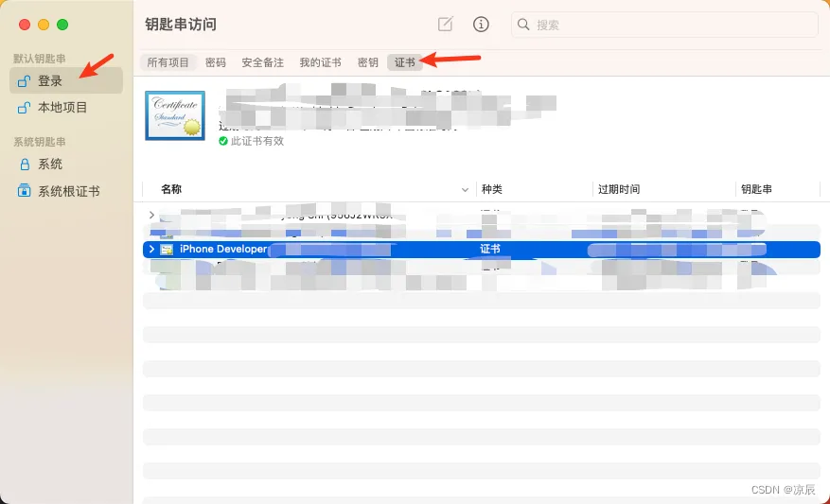The width and height of the screenshot is (830, 504).
Task: Open the 证书 tab
Action: 405,62
